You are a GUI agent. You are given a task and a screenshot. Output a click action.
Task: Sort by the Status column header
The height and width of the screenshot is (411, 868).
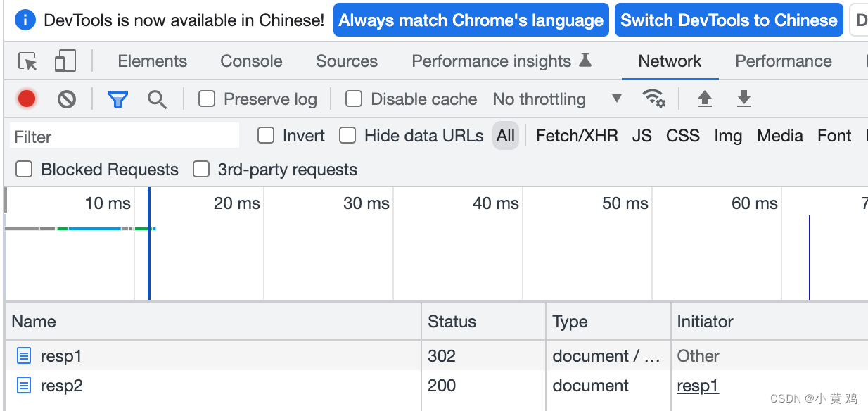tap(484, 322)
